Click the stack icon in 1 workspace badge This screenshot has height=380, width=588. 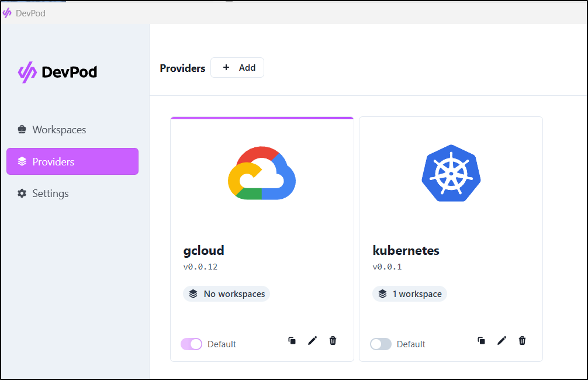point(382,293)
